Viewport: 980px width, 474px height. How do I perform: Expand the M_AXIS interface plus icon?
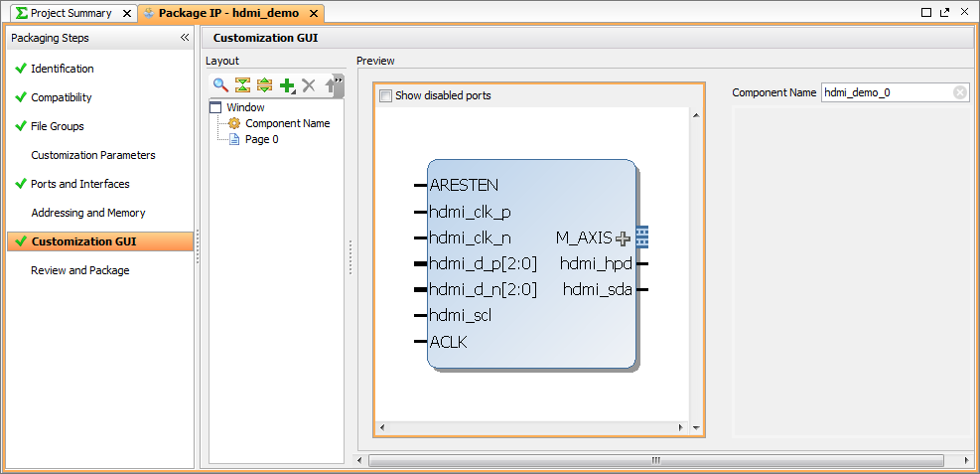pos(623,238)
